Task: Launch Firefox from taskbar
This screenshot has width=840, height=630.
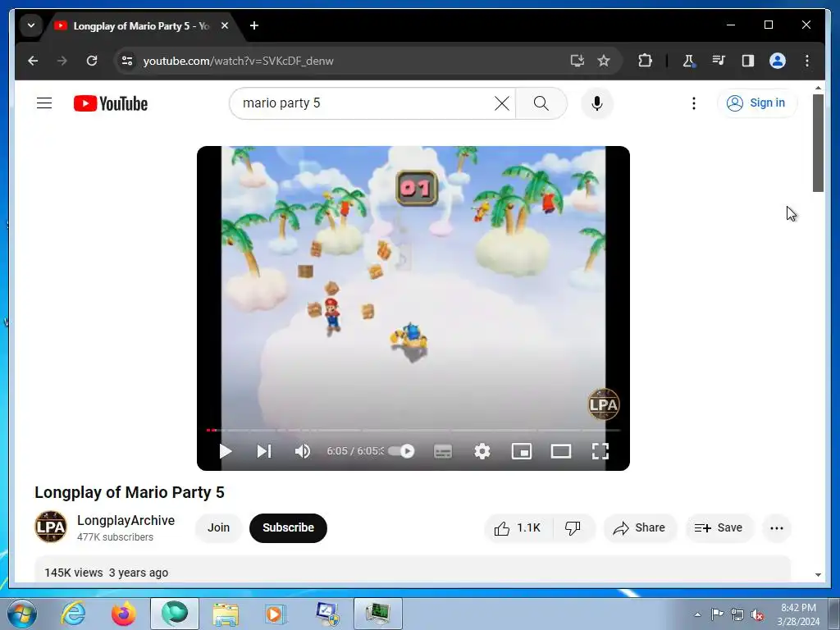Action: coord(123,614)
